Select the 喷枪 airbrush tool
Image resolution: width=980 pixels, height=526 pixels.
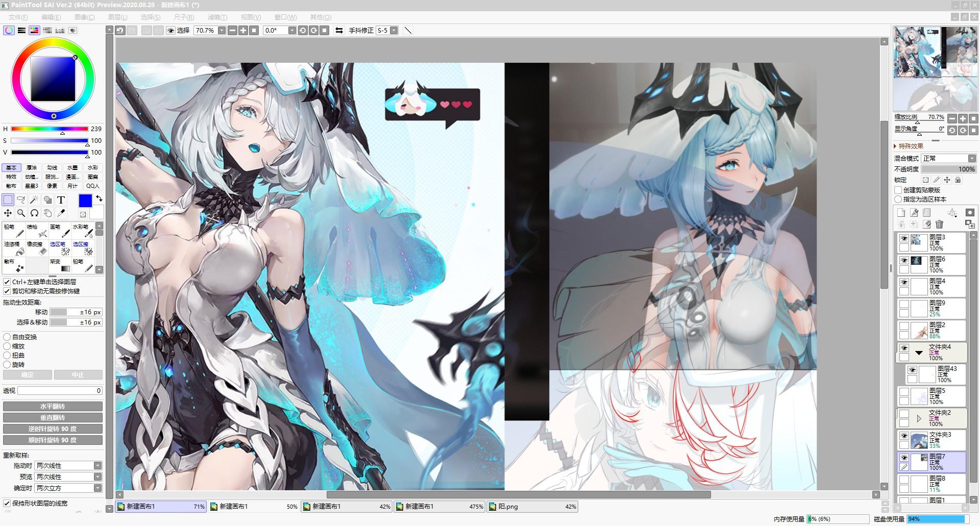(x=36, y=231)
